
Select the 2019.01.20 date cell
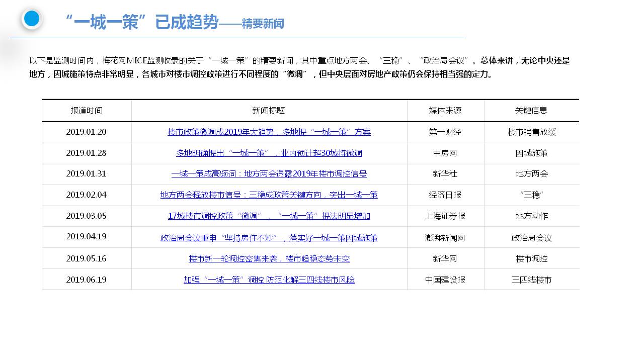[87, 132]
